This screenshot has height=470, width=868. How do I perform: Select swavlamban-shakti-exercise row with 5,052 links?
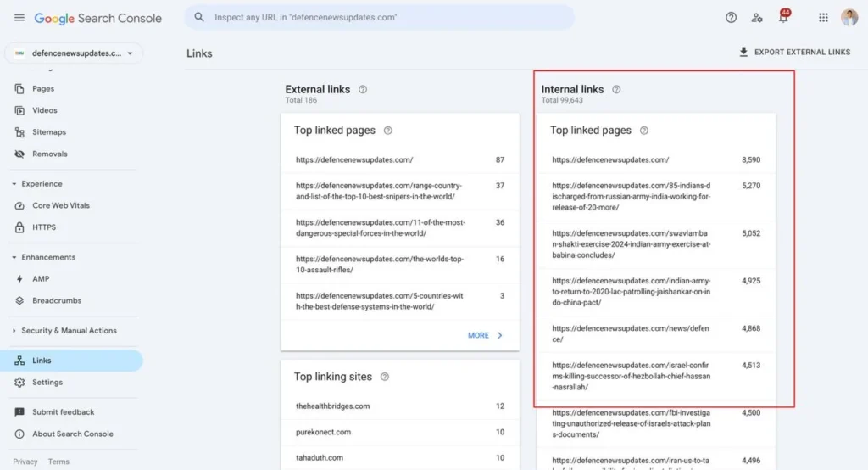656,244
